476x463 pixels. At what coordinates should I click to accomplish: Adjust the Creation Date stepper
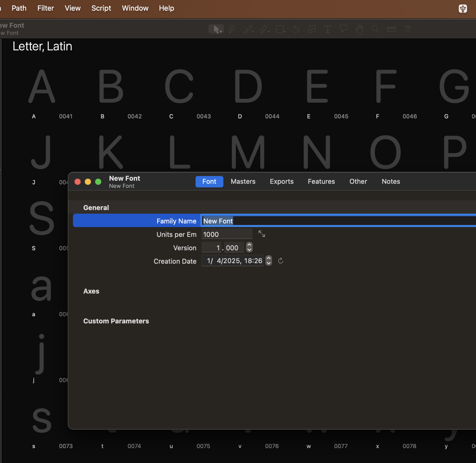coord(269,260)
